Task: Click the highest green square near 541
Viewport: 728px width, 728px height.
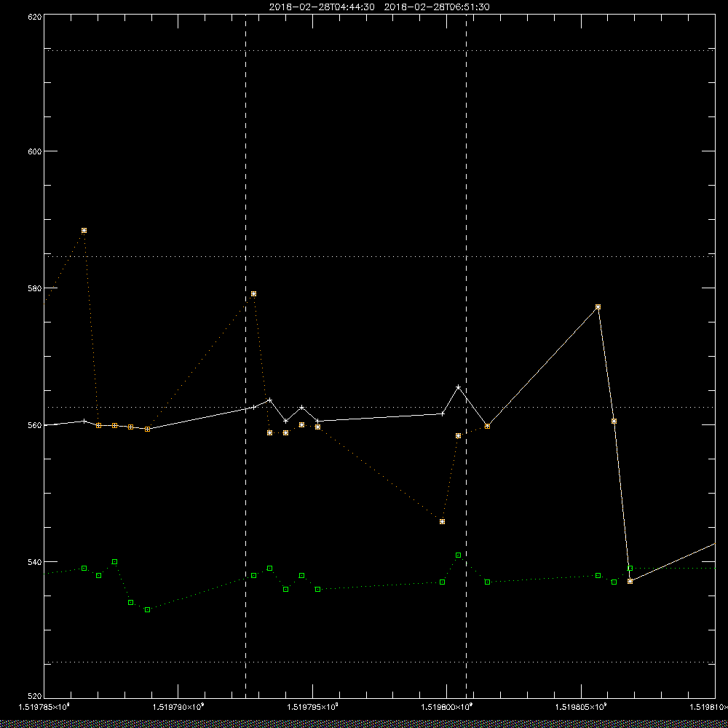Action: pos(458,555)
